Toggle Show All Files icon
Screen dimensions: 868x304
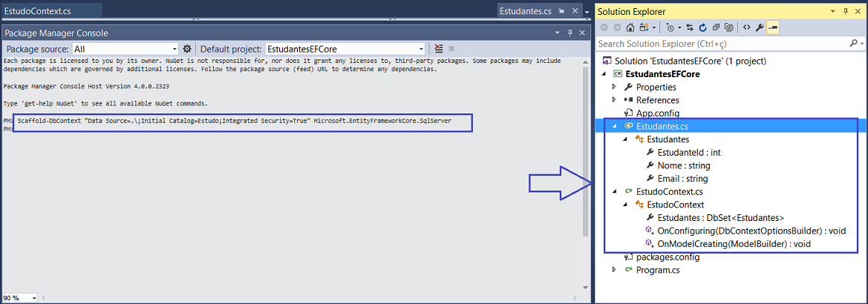click(x=729, y=27)
